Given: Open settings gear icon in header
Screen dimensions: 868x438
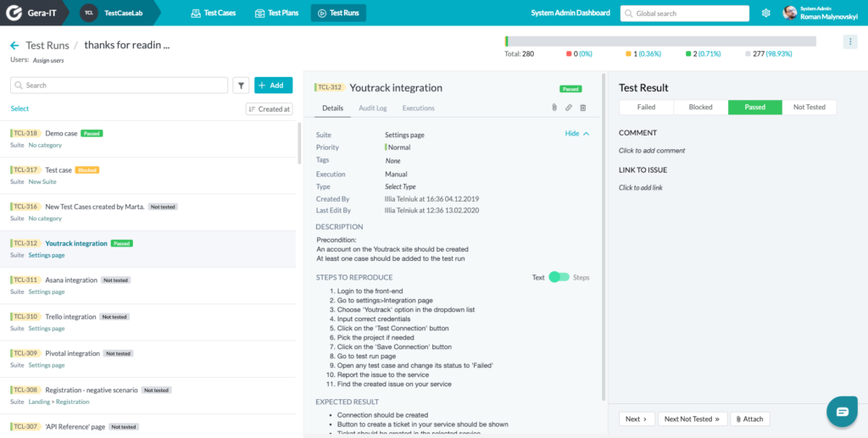Looking at the screenshot, I should click(x=766, y=13).
